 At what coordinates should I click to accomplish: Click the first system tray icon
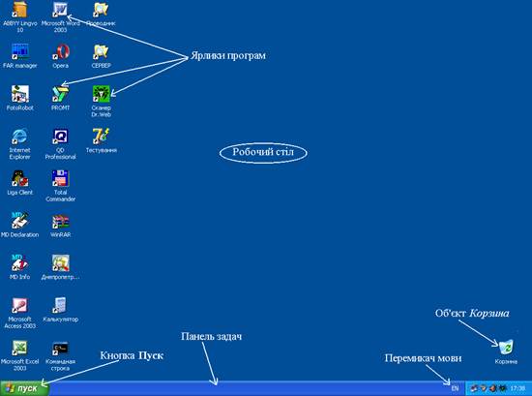pos(474,388)
